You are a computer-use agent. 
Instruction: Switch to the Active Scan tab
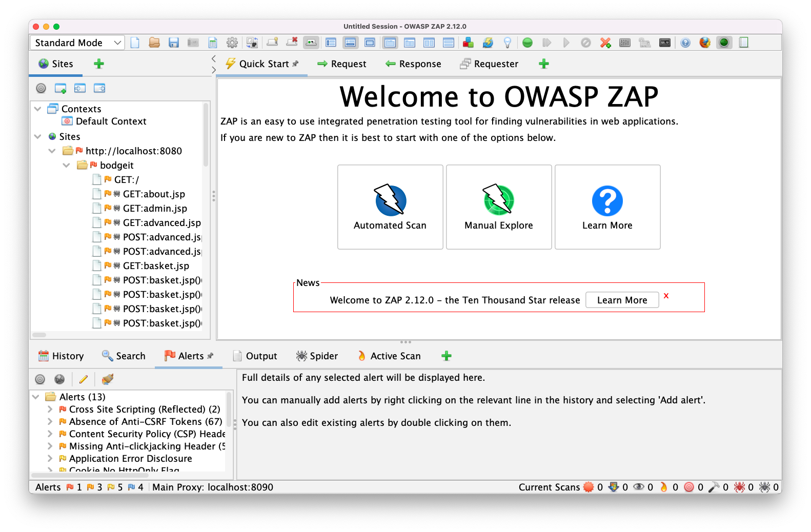[389, 356]
